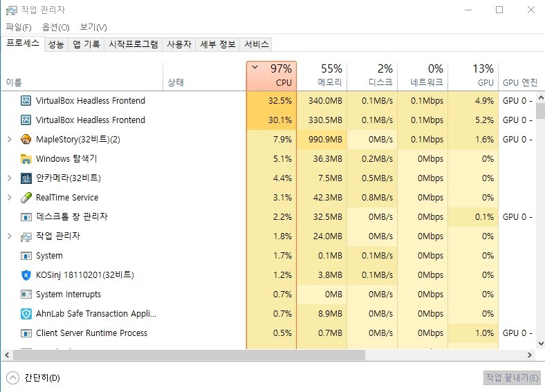Click the 데스크톱 창 관리자 process icon

pyautogui.click(x=26, y=217)
